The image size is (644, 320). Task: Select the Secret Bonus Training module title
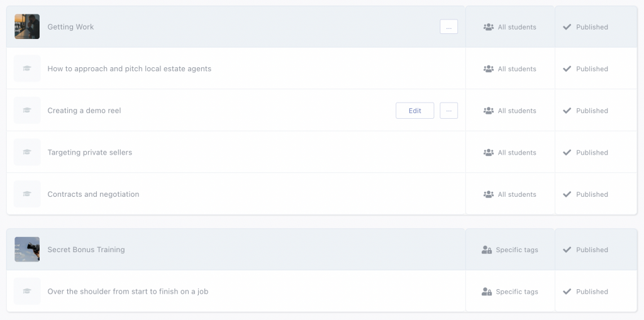click(x=86, y=250)
